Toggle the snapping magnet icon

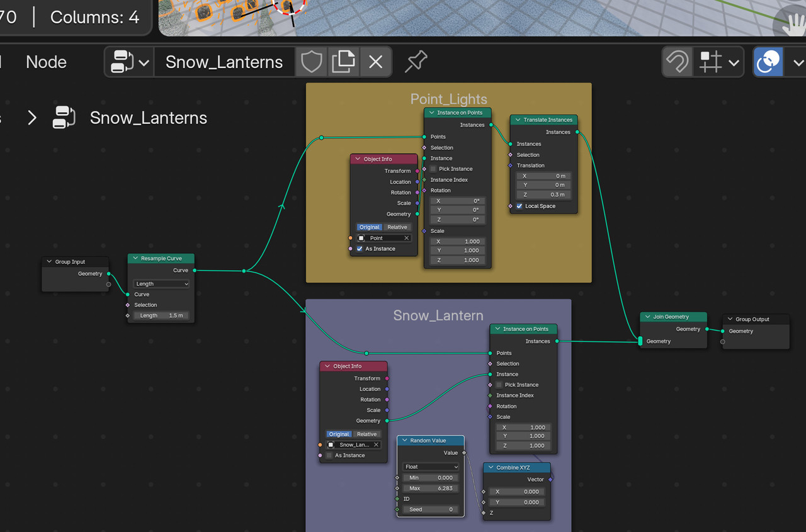678,62
